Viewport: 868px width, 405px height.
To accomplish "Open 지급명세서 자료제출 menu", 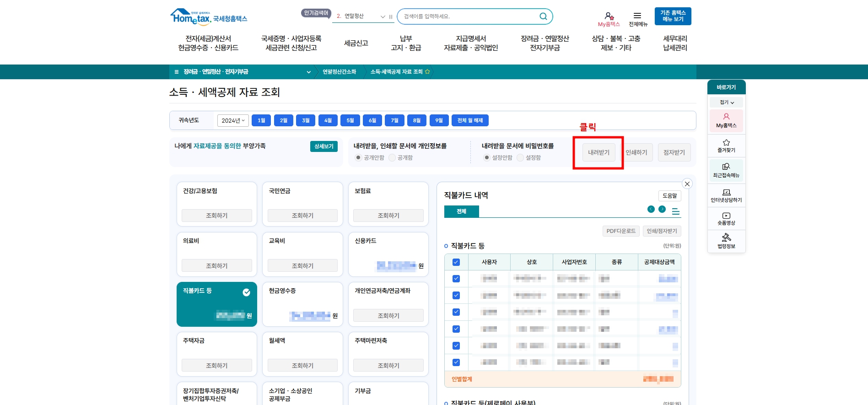I will coord(471,43).
